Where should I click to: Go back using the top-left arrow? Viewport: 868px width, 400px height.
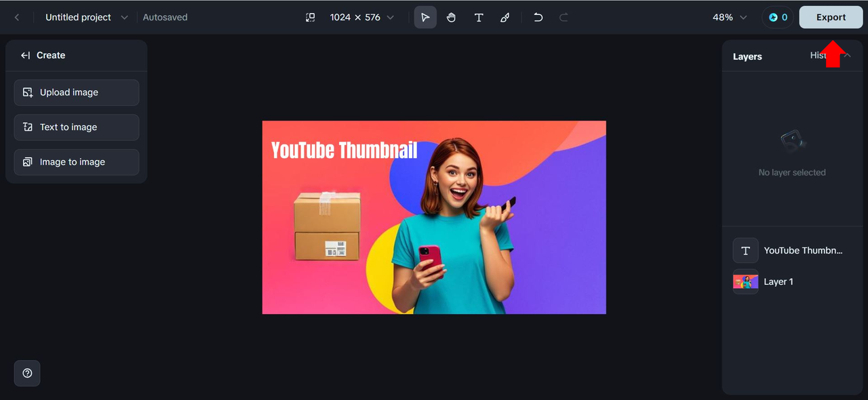tap(17, 18)
